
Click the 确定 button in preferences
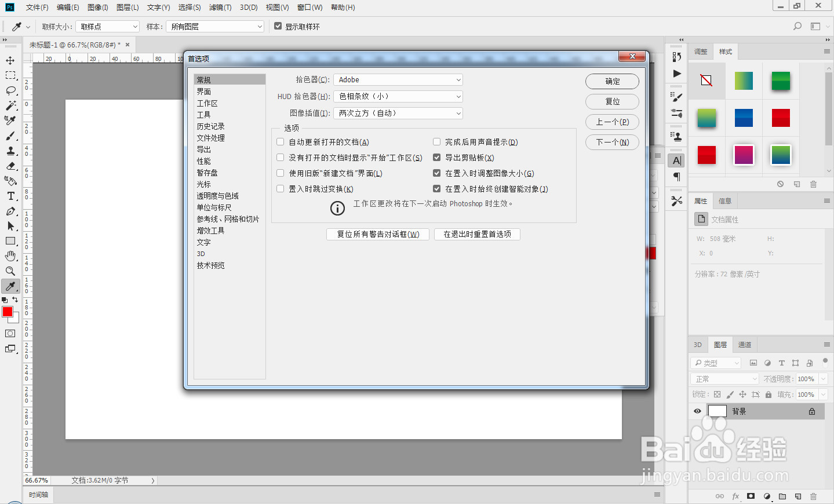pos(612,81)
